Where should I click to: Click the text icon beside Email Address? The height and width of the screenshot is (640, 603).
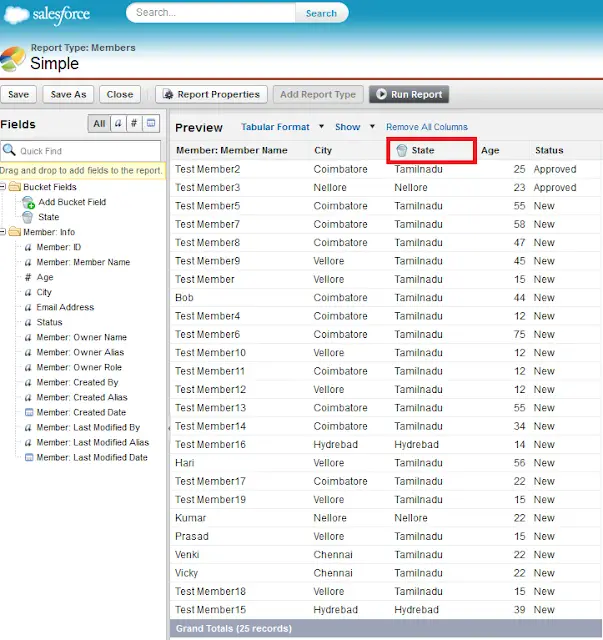[x=28, y=307]
